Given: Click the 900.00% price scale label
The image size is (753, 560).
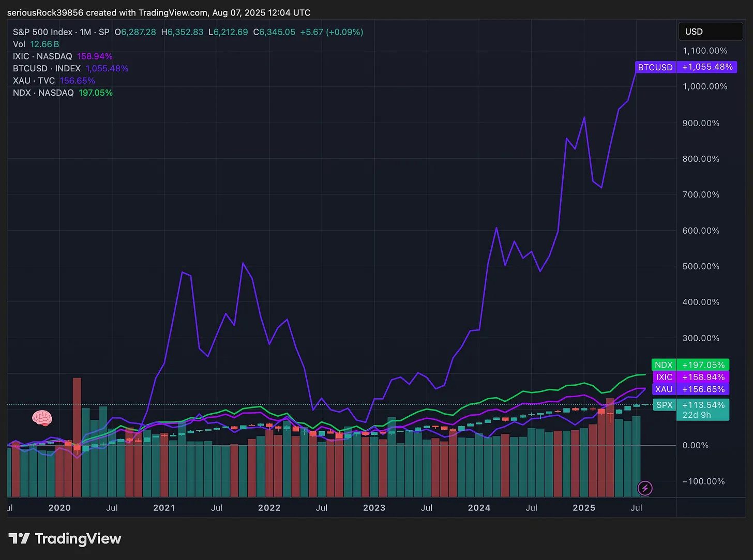Looking at the screenshot, I should tap(701, 123).
